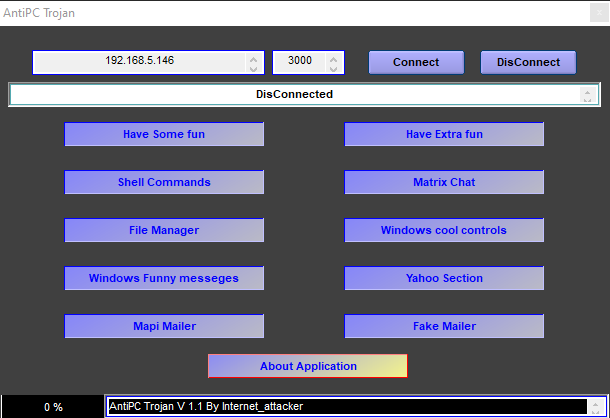610x418 pixels.
Task: Focus the port field showing 3000
Action: (x=299, y=61)
